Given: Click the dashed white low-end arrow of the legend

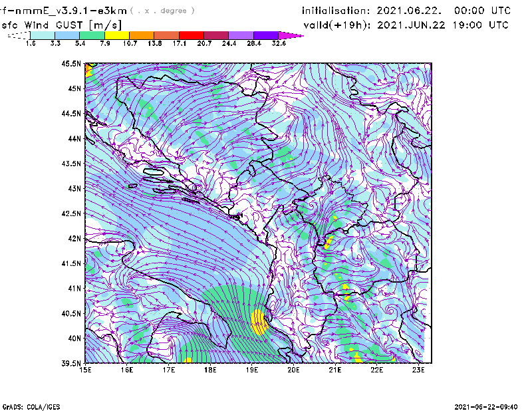Looking at the screenshot, I should pyautogui.click(x=19, y=35).
